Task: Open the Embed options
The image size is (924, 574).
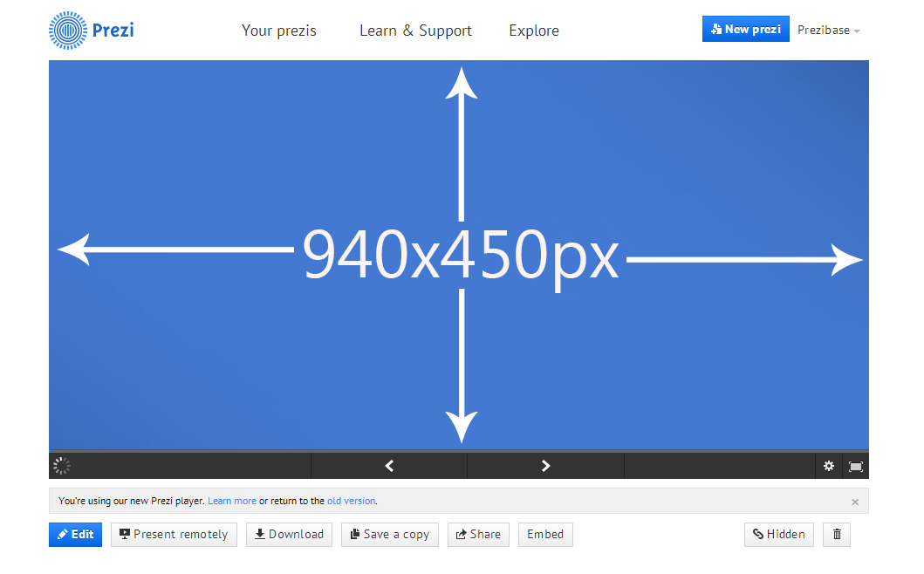Action: 545,534
